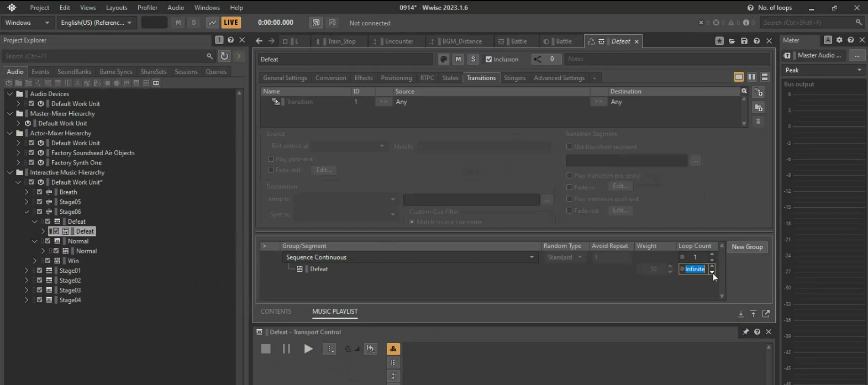This screenshot has height=385, width=868.
Task: Switch to the CONTENTS tab
Action: [x=276, y=312]
